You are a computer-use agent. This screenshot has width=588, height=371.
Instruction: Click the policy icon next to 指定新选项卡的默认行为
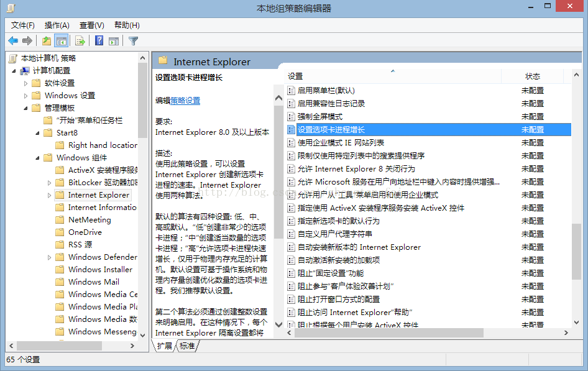pyautogui.click(x=291, y=221)
